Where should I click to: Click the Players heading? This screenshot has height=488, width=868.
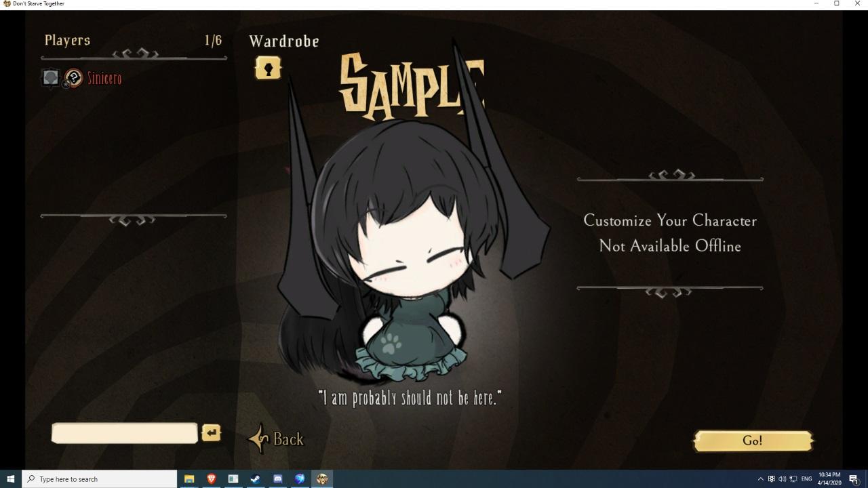[x=67, y=41]
